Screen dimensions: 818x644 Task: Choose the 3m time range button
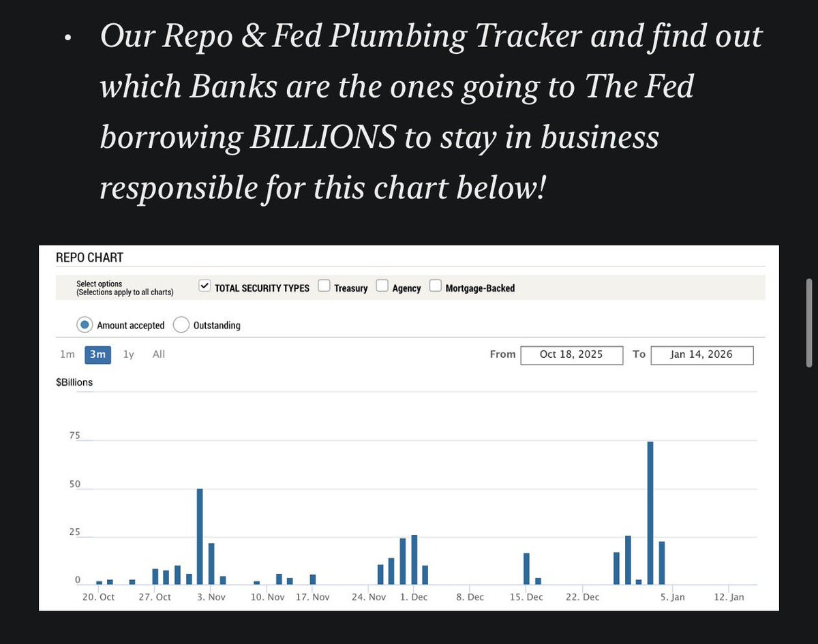coord(97,354)
